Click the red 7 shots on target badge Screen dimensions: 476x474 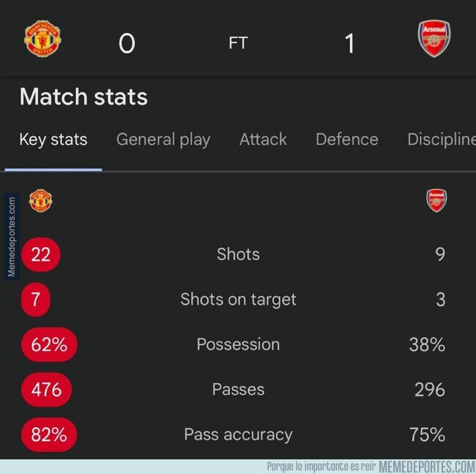pos(36,300)
